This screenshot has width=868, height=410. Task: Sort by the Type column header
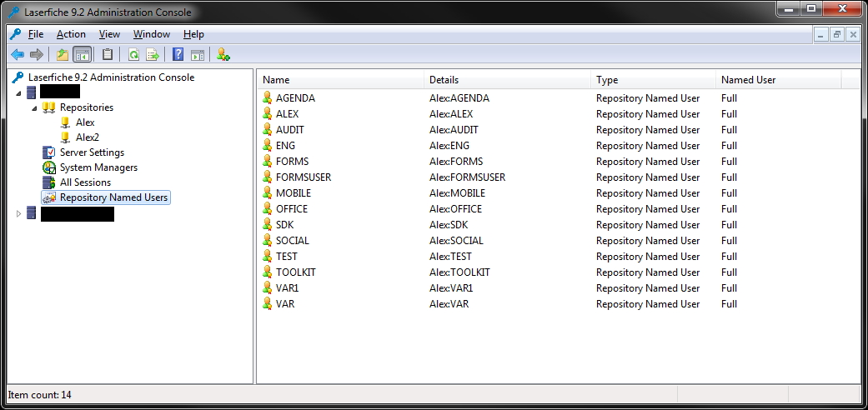click(x=653, y=80)
